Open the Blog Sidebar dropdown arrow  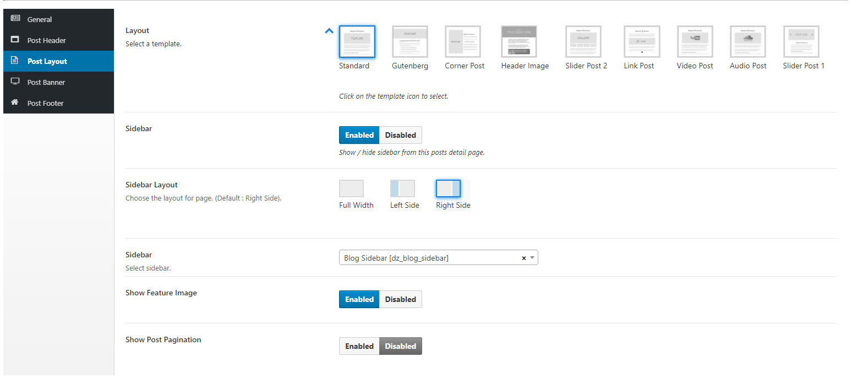(532, 258)
